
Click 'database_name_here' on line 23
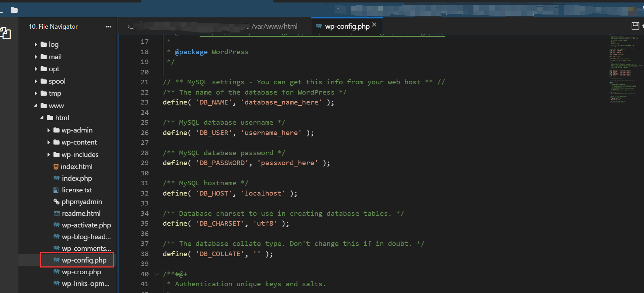point(281,102)
